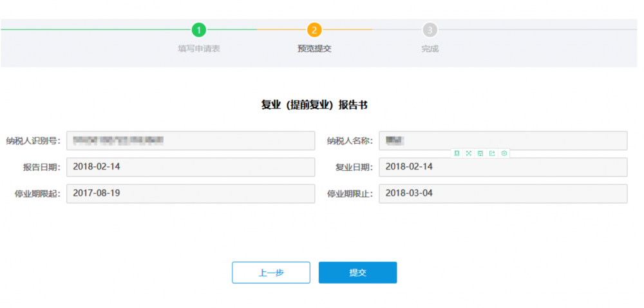Click the 复业（提前复业）报告书 heading
Image resolution: width=644 pixels, height=308 pixels.
click(x=314, y=105)
